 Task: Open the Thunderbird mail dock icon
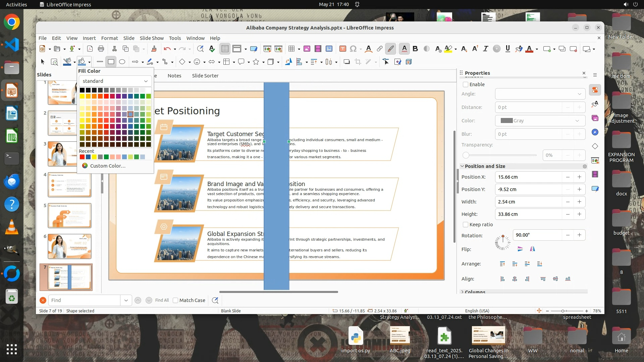click(x=12, y=182)
